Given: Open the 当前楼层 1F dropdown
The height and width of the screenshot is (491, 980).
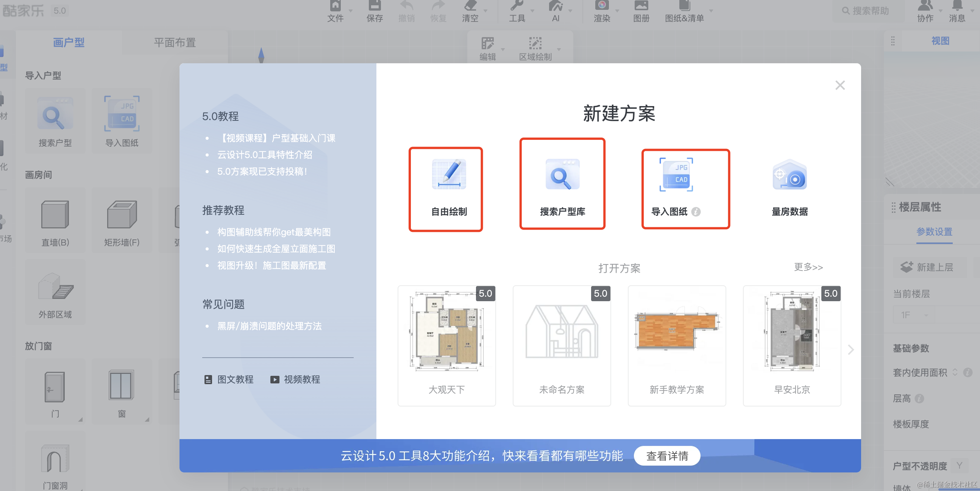Looking at the screenshot, I should 914,315.
